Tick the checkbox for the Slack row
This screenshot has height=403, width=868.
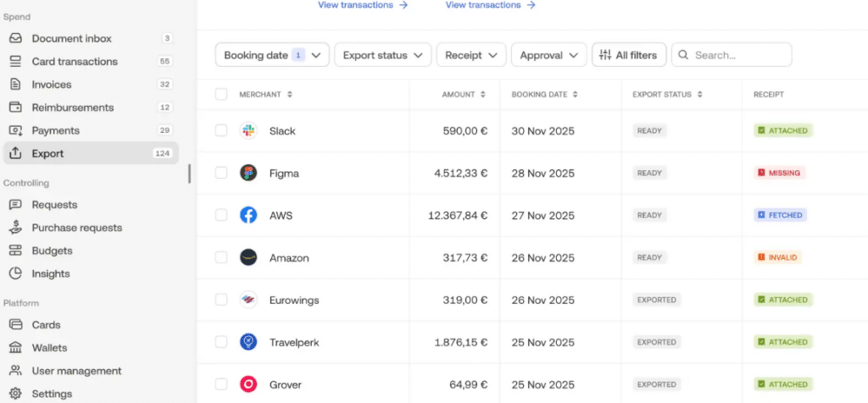221,131
